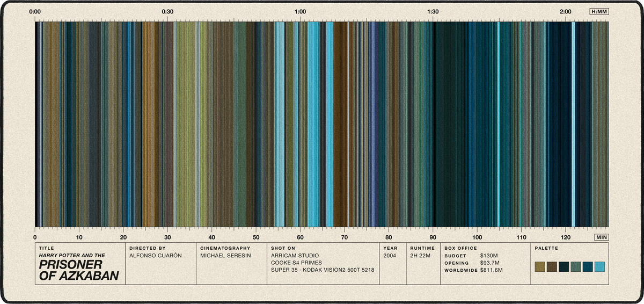Go to the 1:30 time marker

click(433, 11)
